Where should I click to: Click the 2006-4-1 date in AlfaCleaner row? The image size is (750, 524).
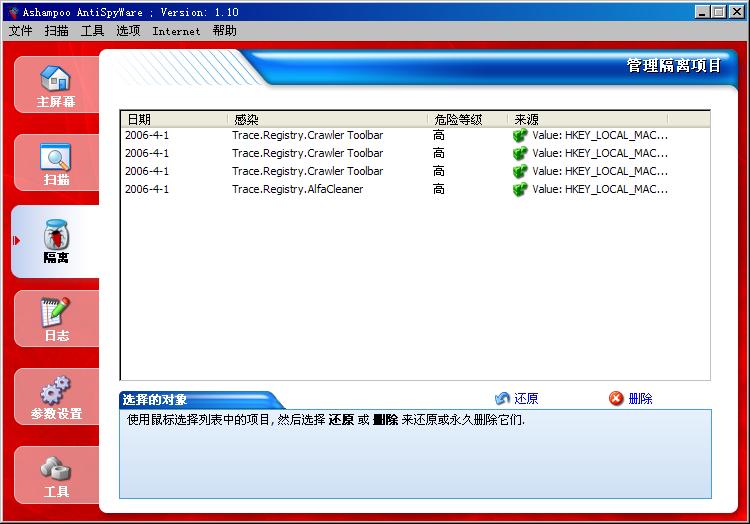(x=147, y=189)
